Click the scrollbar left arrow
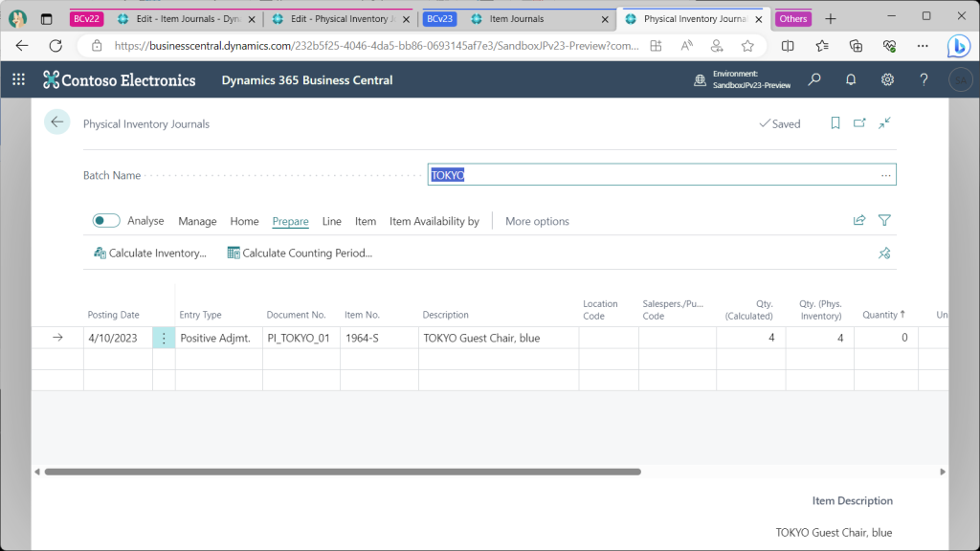Viewport: 980px width, 551px height. [37, 472]
